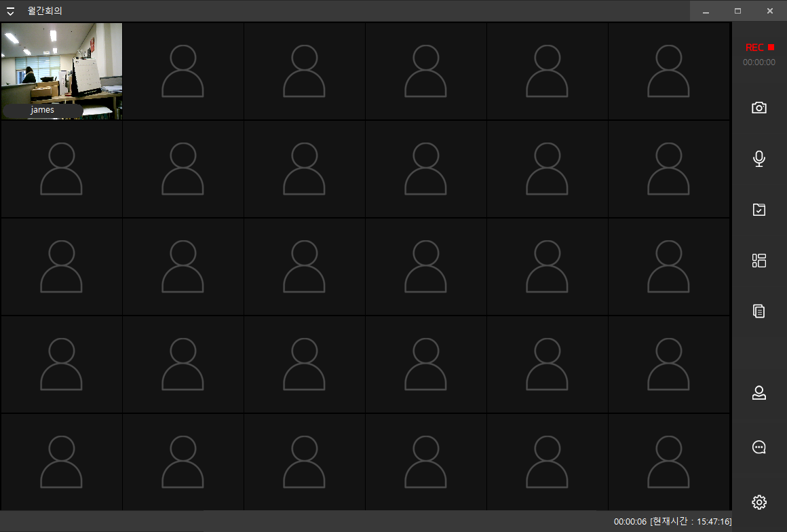Show the participants list icon
This screenshot has height=532, width=787.
coord(759,392)
